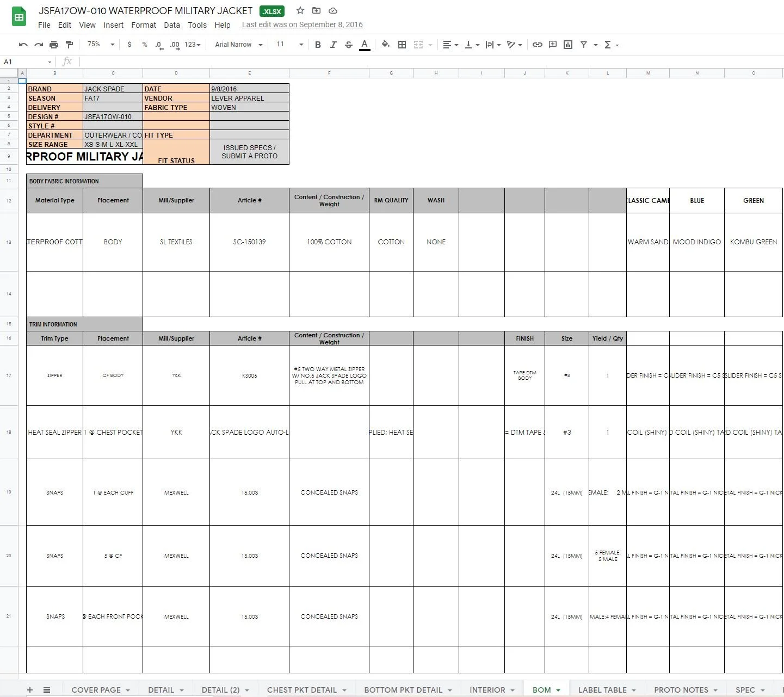Viewport: 784px width, 697px height.
Task: Switch to the PROTO NOTES tab
Action: [x=686, y=689]
